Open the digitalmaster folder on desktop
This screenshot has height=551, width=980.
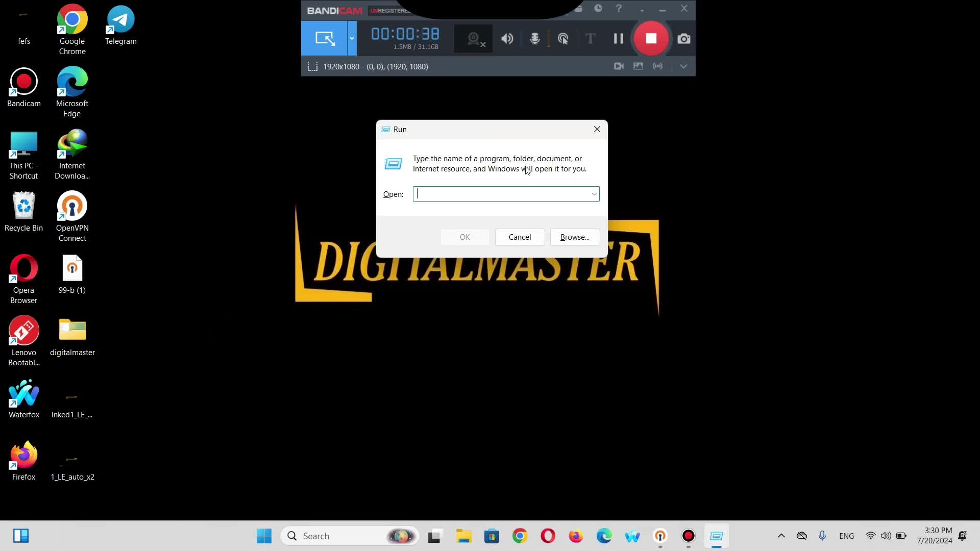point(72,331)
